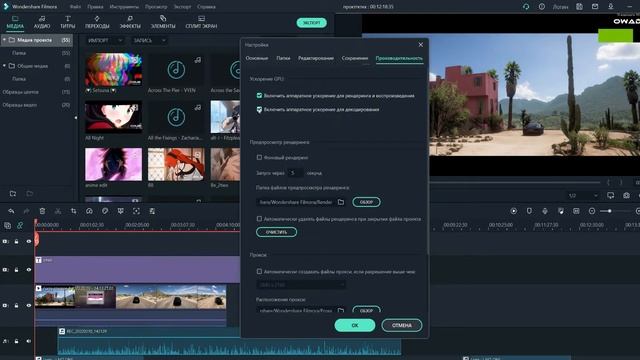
Task: Open the Экспорт menu in menu bar
Action: [x=182, y=7]
